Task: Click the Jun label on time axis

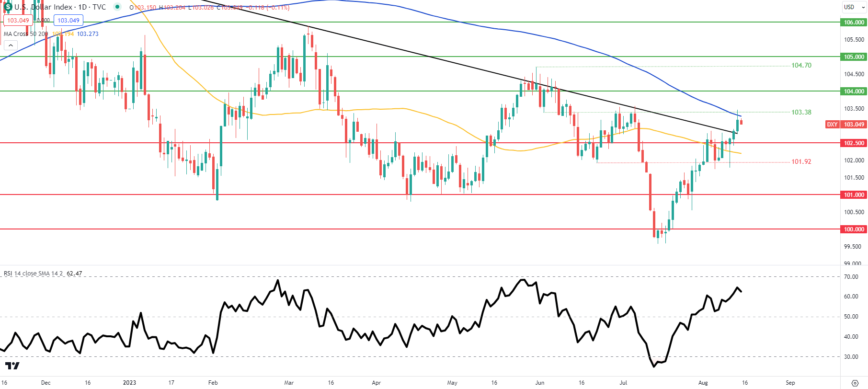Action: click(540, 383)
